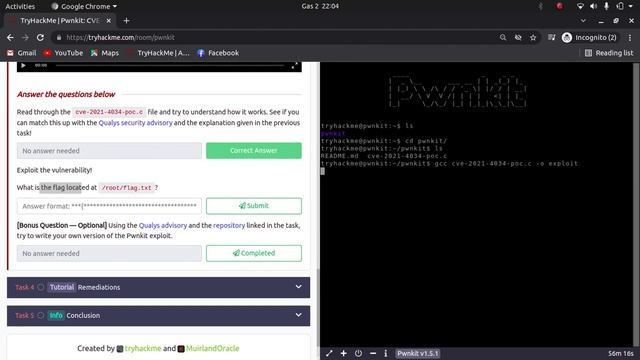This screenshot has height=360, width=640.
Task: Terminate machine with power icon
Action: [x=358, y=353]
